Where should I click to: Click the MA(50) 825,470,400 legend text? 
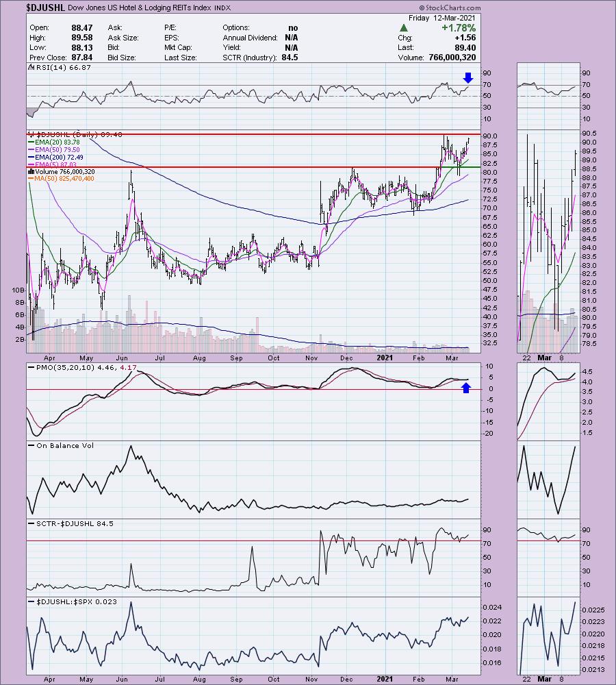click(x=64, y=179)
